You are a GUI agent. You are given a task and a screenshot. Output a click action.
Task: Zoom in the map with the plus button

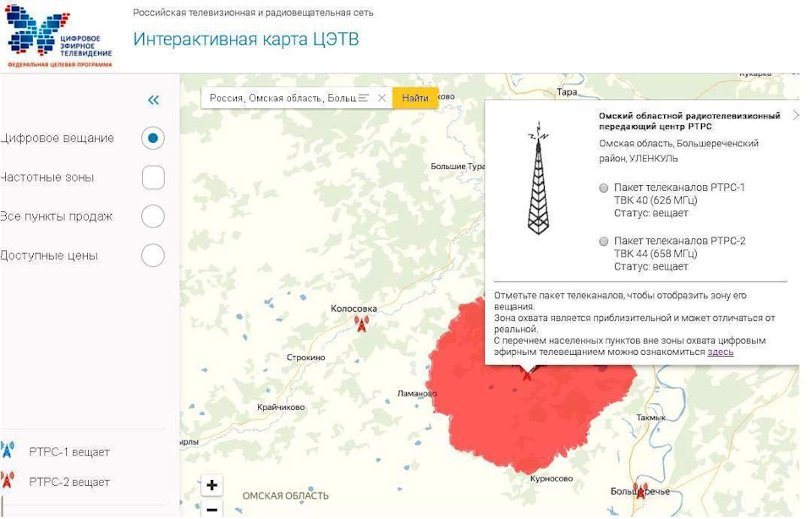click(211, 485)
